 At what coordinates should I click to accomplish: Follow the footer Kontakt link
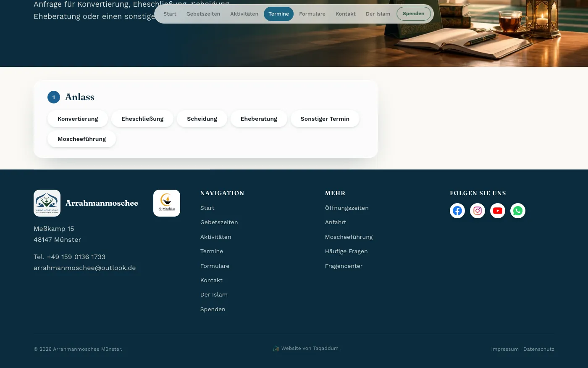click(x=212, y=280)
